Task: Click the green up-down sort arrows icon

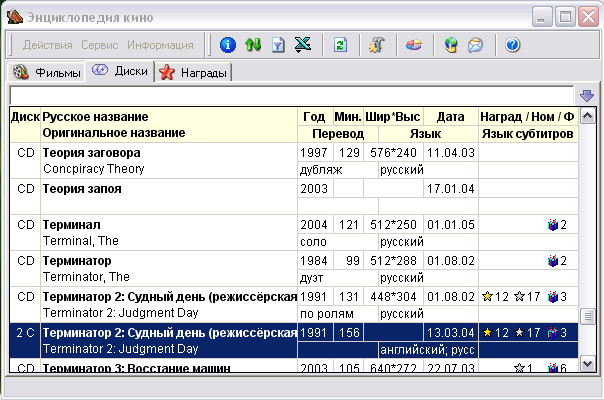Action: [x=253, y=45]
